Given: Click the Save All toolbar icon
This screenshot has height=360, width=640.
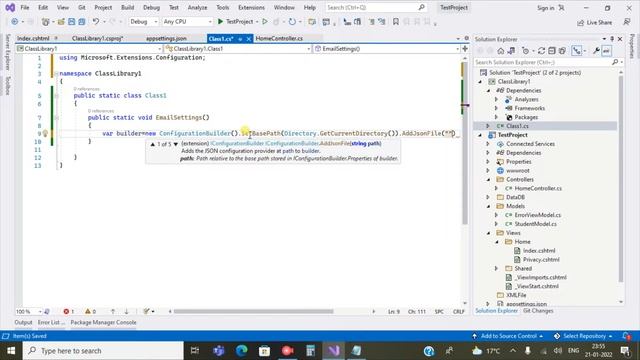Looking at the screenshot, I should point(82,22).
